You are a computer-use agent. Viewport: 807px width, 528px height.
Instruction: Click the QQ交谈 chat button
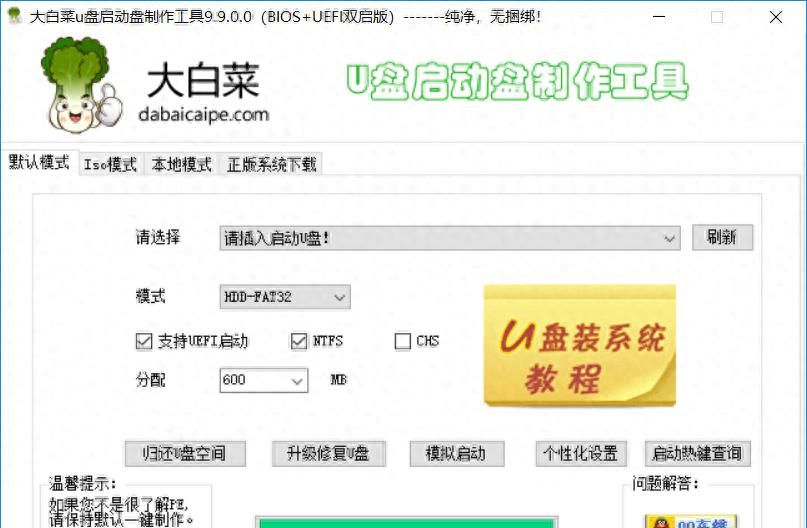[x=691, y=521]
